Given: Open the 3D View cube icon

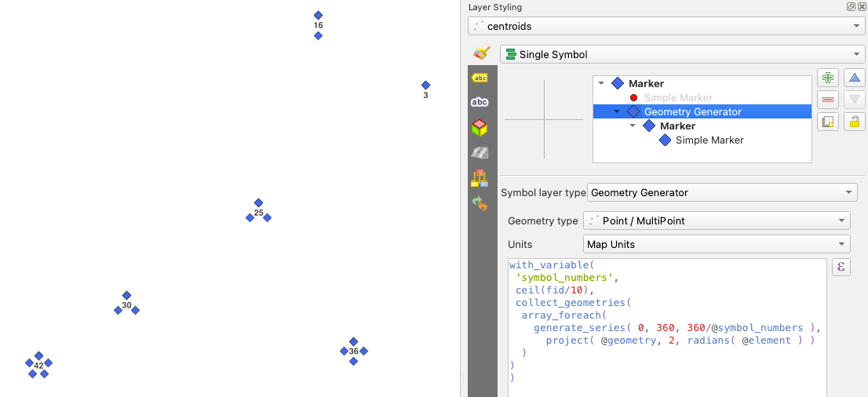Looking at the screenshot, I should 480,127.
